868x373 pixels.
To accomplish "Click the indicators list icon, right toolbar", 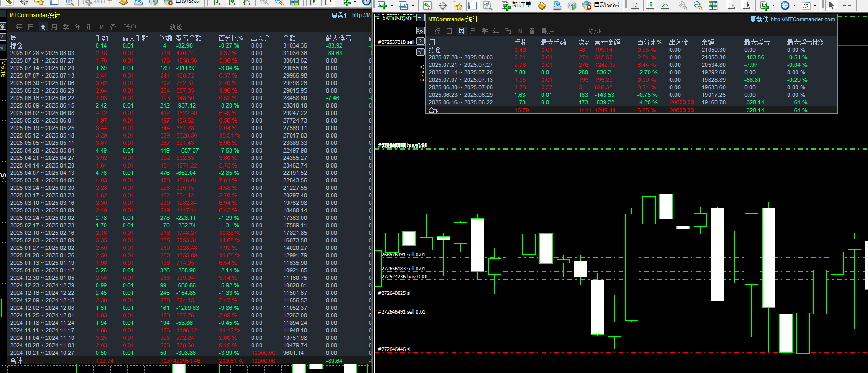I will 764,5.
